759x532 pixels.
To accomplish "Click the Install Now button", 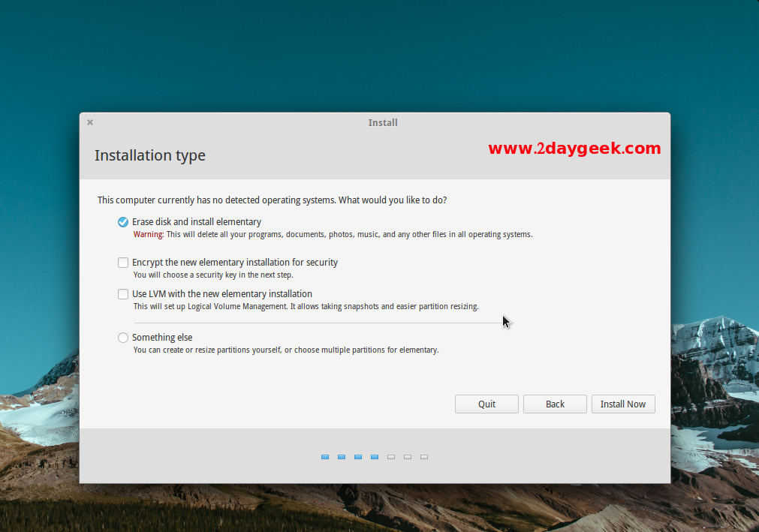I will pyautogui.click(x=623, y=404).
